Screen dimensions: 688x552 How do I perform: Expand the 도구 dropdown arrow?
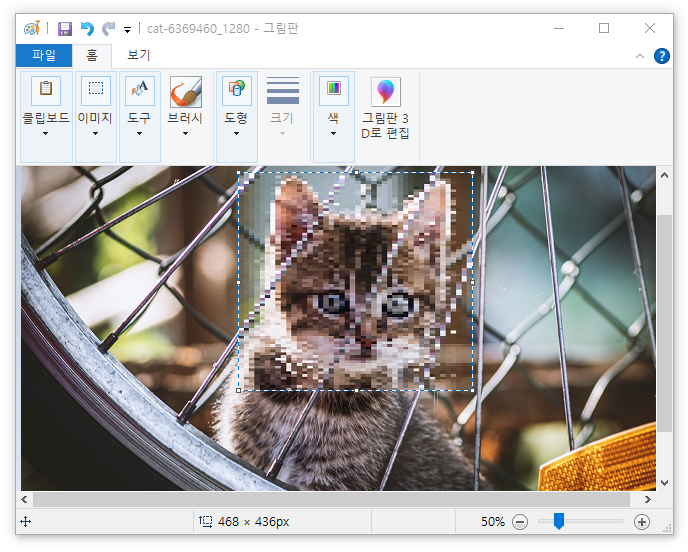click(139, 133)
